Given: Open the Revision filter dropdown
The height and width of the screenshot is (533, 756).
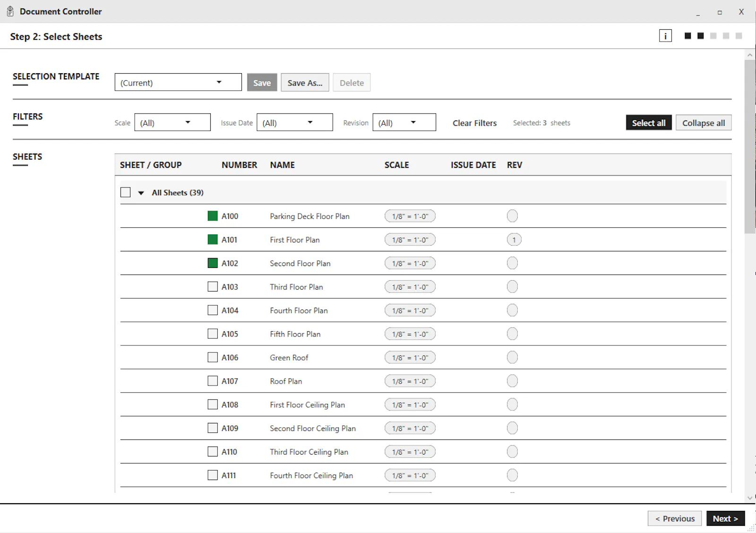Looking at the screenshot, I should pos(404,122).
